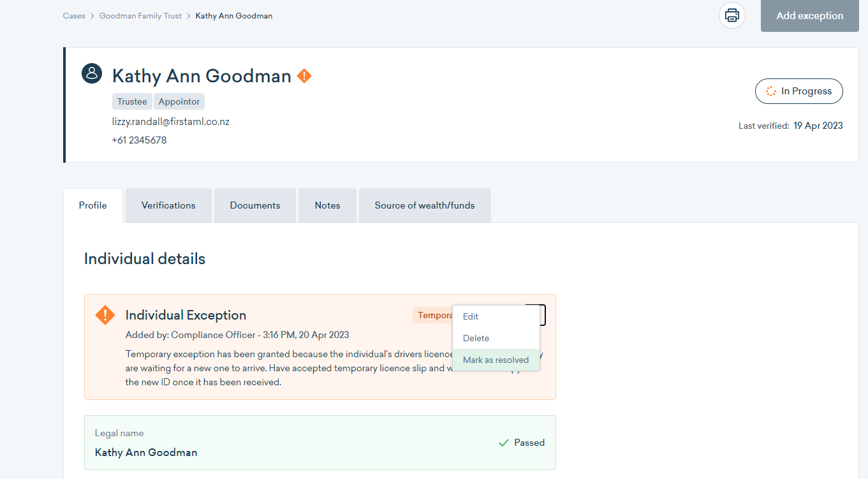This screenshot has height=479, width=868.
Task: Click the person avatar icon in header card
Action: pyautogui.click(x=92, y=73)
